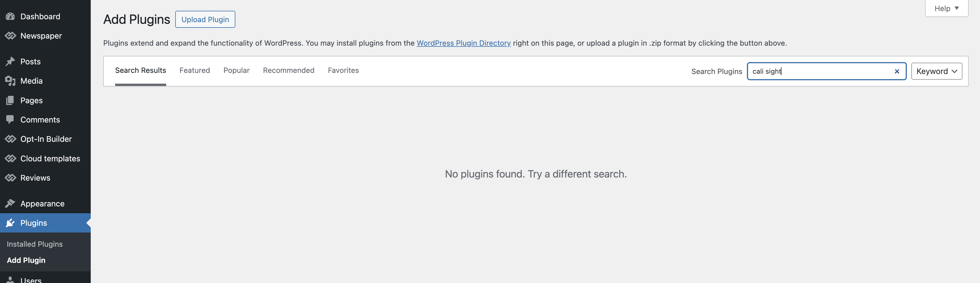Open the Keyword search type dropdown
The image size is (980, 283).
936,71
